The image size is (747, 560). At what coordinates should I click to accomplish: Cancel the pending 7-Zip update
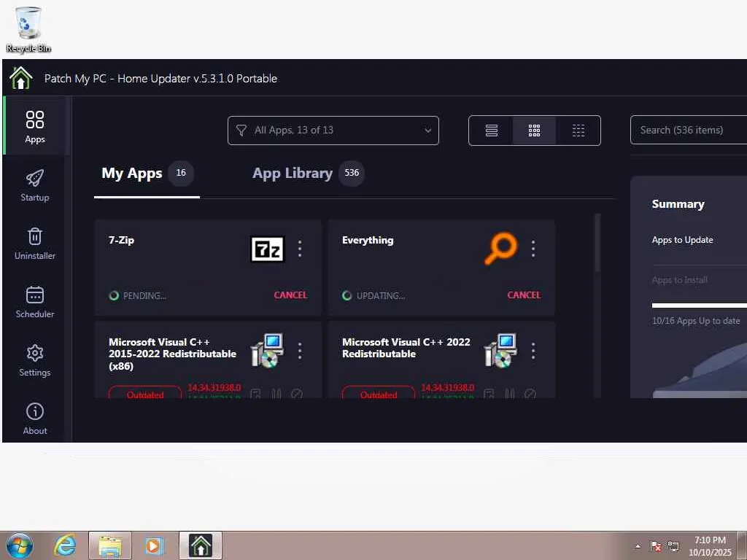290,295
